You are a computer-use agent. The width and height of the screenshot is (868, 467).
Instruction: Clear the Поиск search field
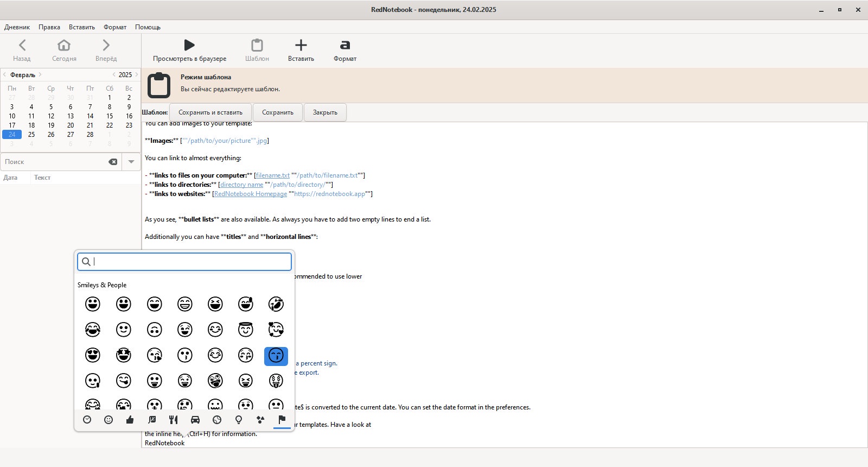(x=113, y=162)
